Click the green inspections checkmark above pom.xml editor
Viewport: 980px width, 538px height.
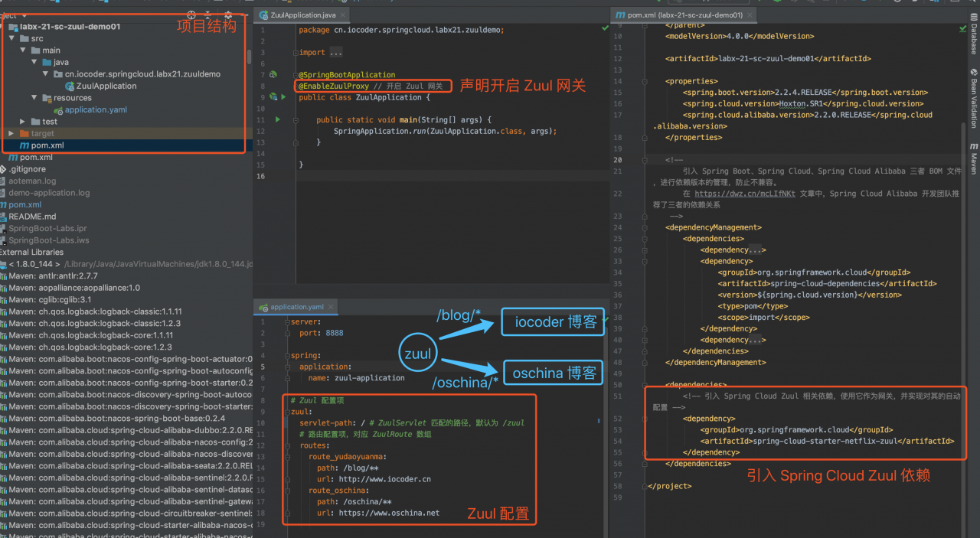tap(962, 29)
